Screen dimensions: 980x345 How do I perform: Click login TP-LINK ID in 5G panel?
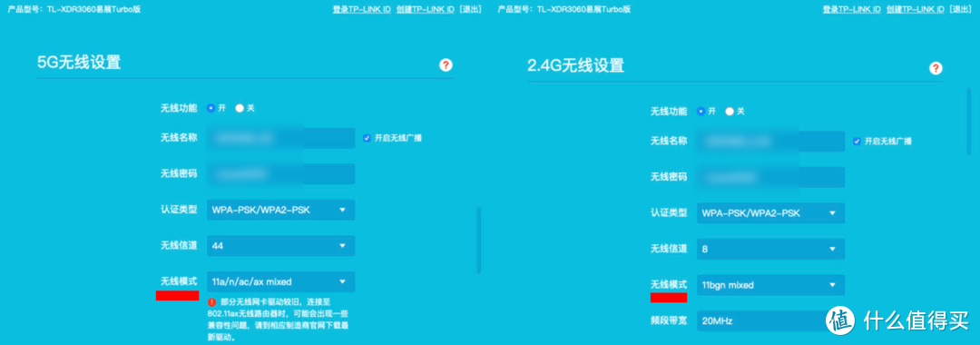362,10
